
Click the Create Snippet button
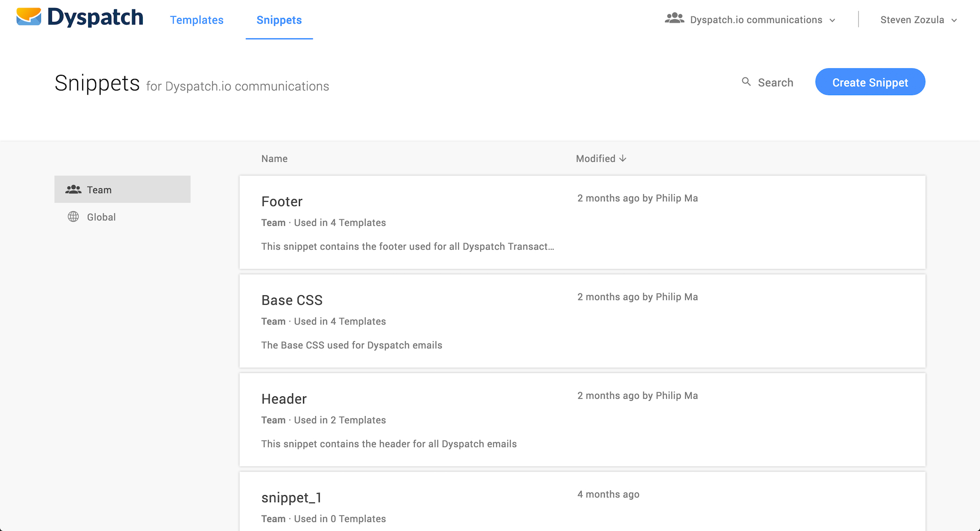tap(870, 82)
